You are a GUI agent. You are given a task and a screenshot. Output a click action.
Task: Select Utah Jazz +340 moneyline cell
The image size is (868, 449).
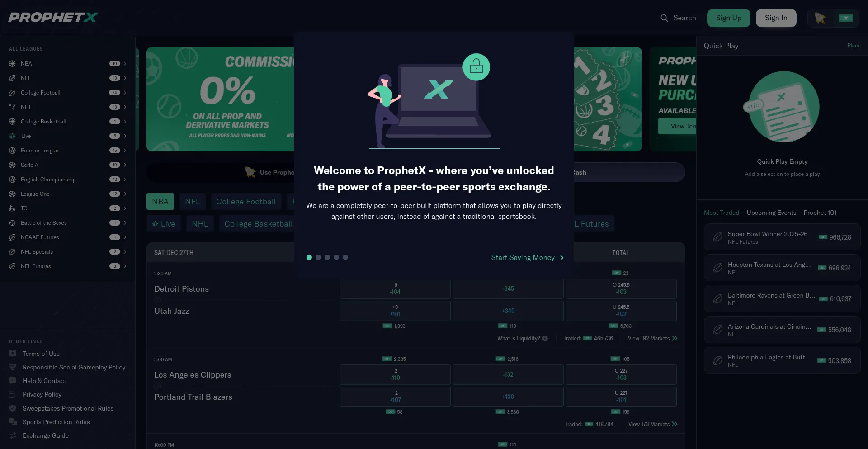[508, 311]
